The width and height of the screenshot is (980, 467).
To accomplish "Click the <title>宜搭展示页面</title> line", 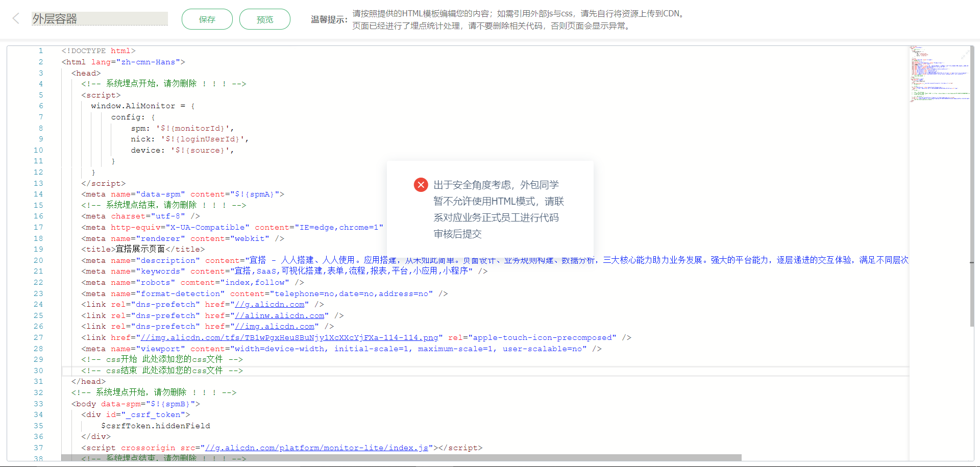I will 143,250.
